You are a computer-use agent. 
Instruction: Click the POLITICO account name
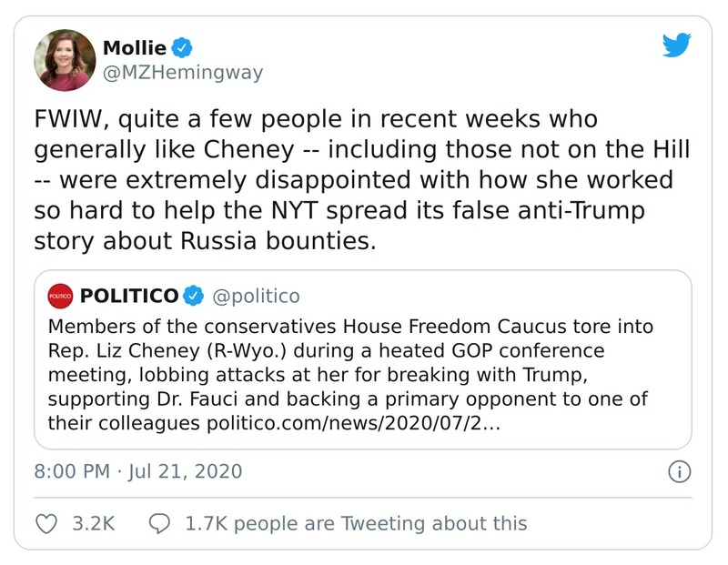point(129,297)
